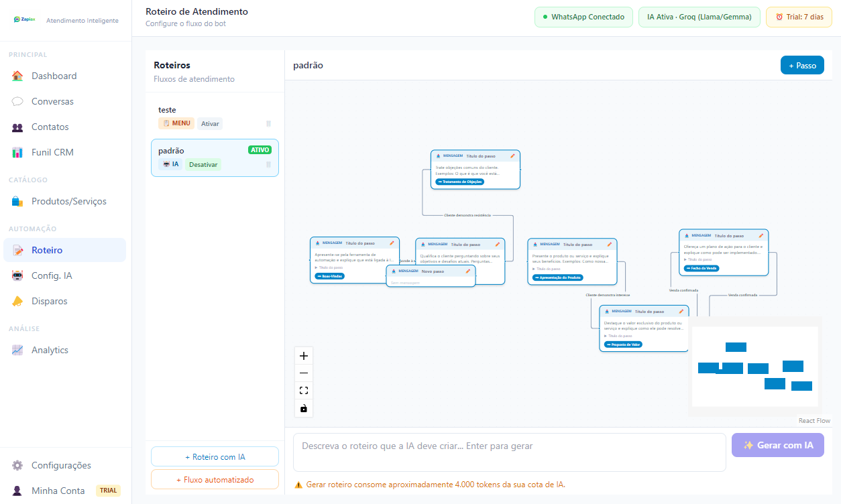841x504 pixels.
Task: Edit the Proposta de Valor step pencil
Action: [x=681, y=311]
